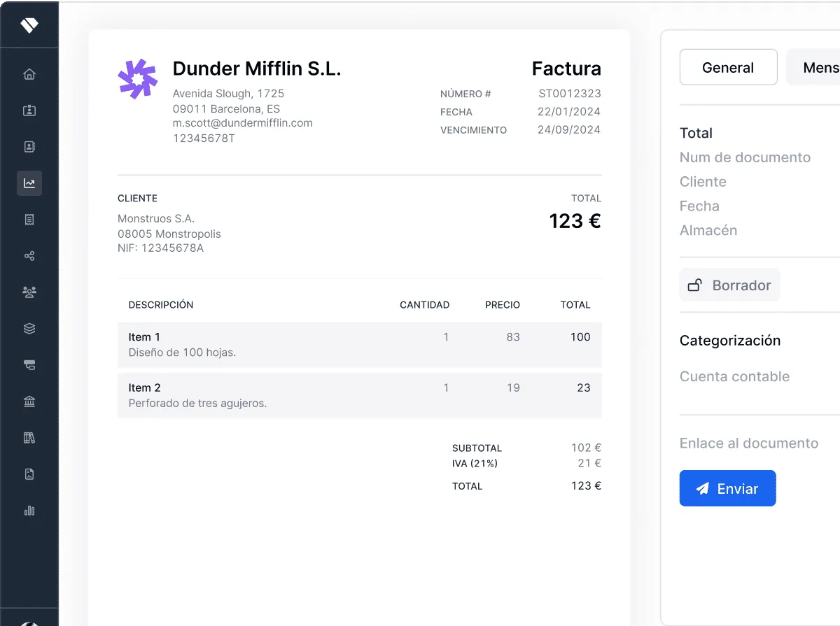Open the receipt icon in the sidebar
This screenshot has width=840, height=626.
coord(29,220)
